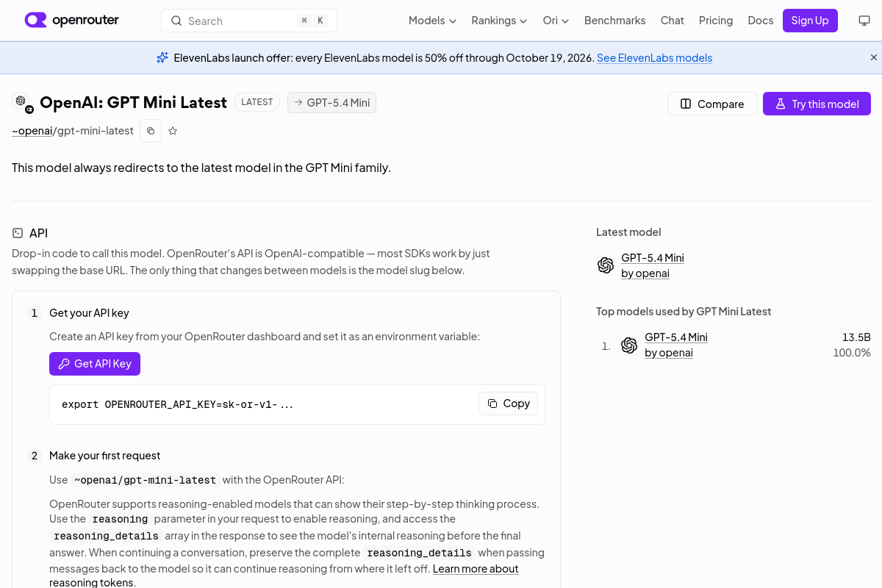Screen dimensions: 882x588
Task: Expand the Rankings dropdown menu
Action: click(x=499, y=21)
